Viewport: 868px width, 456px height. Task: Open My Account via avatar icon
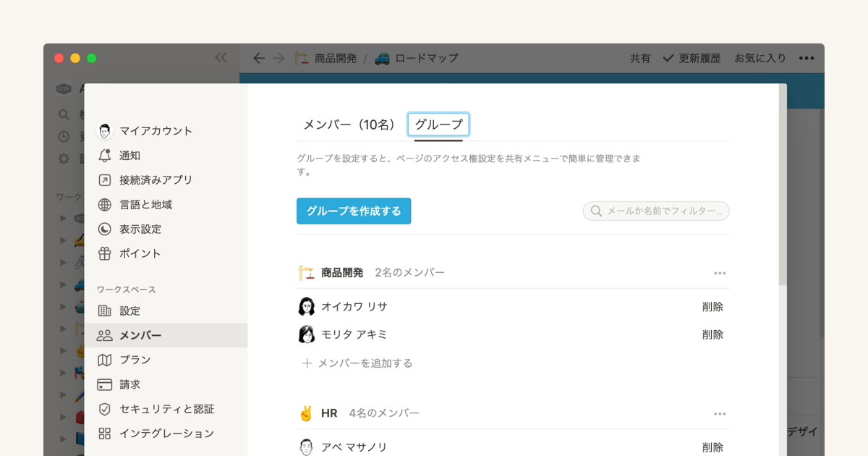[105, 131]
